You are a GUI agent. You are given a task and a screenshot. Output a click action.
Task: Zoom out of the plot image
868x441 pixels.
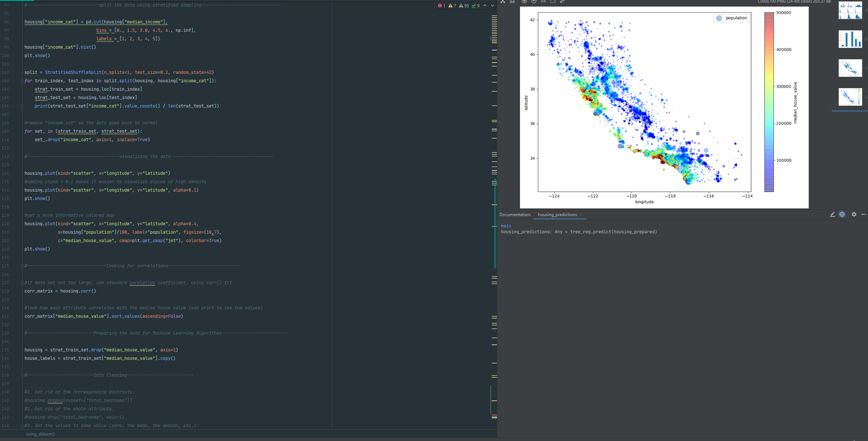[534, 1]
